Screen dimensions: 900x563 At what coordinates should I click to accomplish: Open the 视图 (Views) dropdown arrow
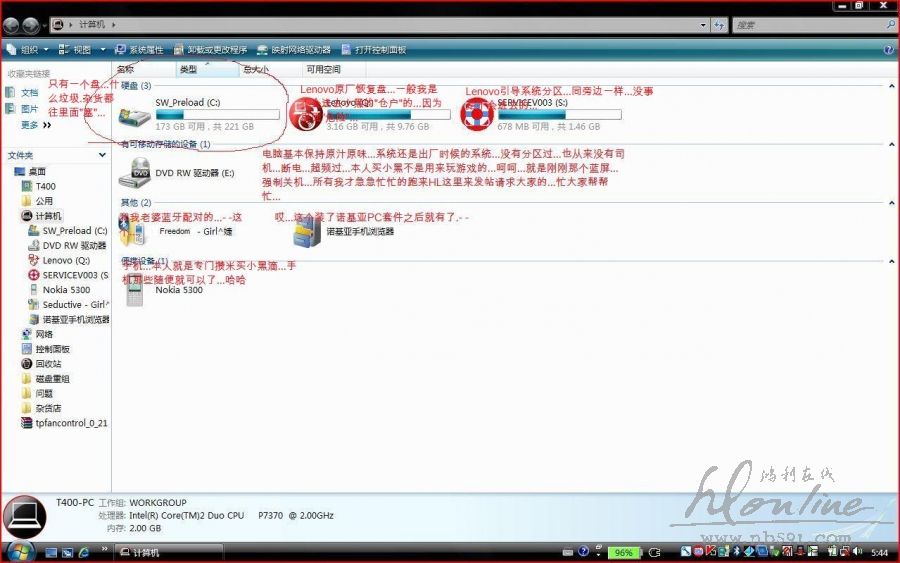(103, 50)
